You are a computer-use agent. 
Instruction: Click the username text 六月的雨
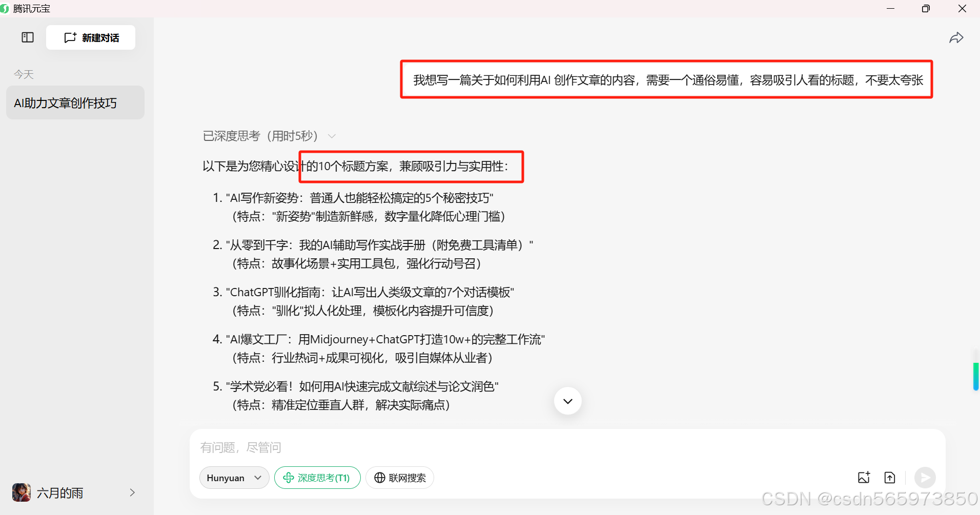[60, 493]
